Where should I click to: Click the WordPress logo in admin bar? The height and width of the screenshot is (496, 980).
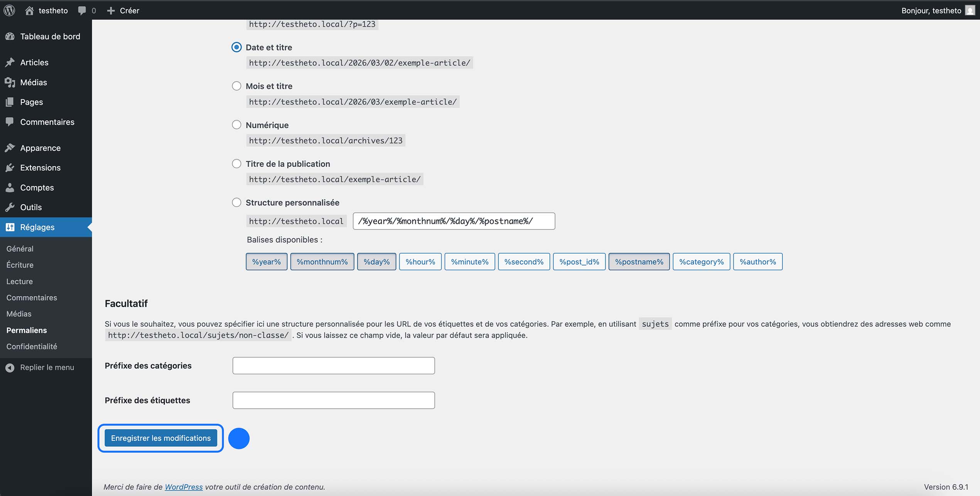tap(9, 10)
